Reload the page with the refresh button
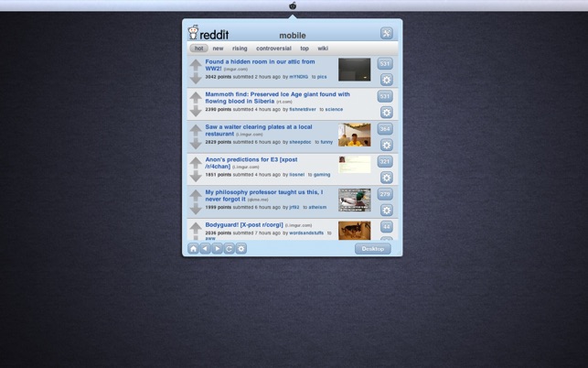The height and width of the screenshot is (368, 588). 230,249
